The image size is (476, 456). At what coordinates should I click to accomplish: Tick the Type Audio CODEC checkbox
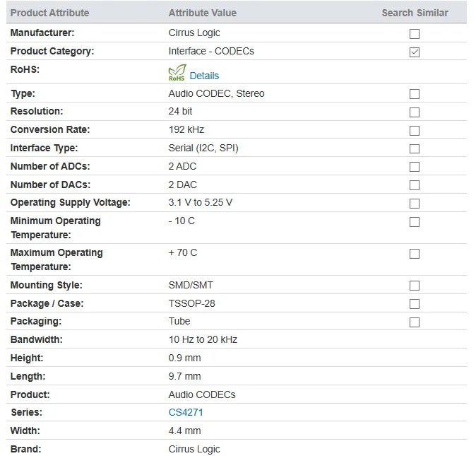[x=415, y=94]
